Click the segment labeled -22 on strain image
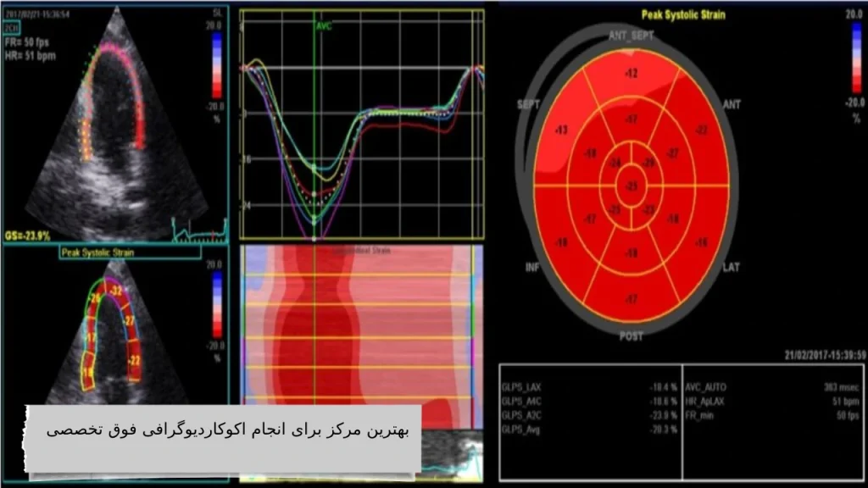The image size is (868, 488). click(x=134, y=361)
